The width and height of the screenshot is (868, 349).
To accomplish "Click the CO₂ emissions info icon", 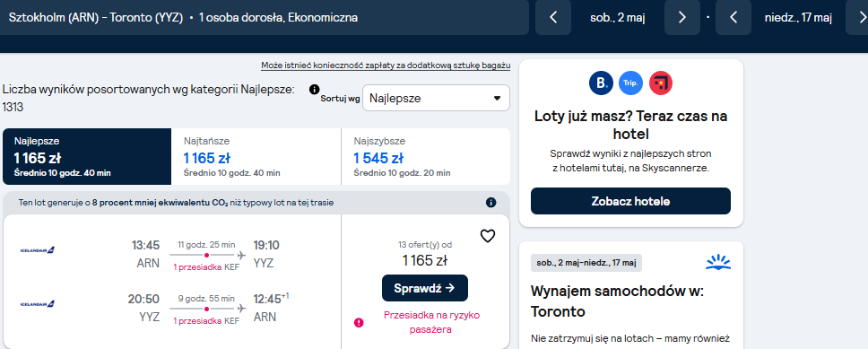I will (490, 203).
